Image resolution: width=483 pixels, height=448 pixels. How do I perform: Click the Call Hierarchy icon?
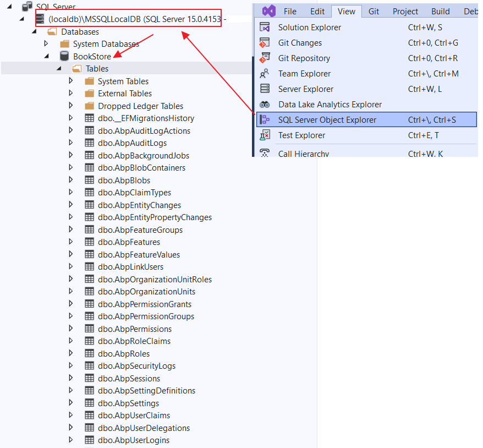pyautogui.click(x=265, y=153)
